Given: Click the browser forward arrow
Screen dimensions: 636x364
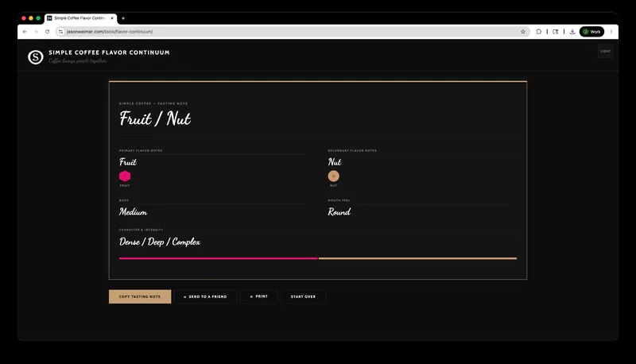Looking at the screenshot, I should tap(36, 32).
